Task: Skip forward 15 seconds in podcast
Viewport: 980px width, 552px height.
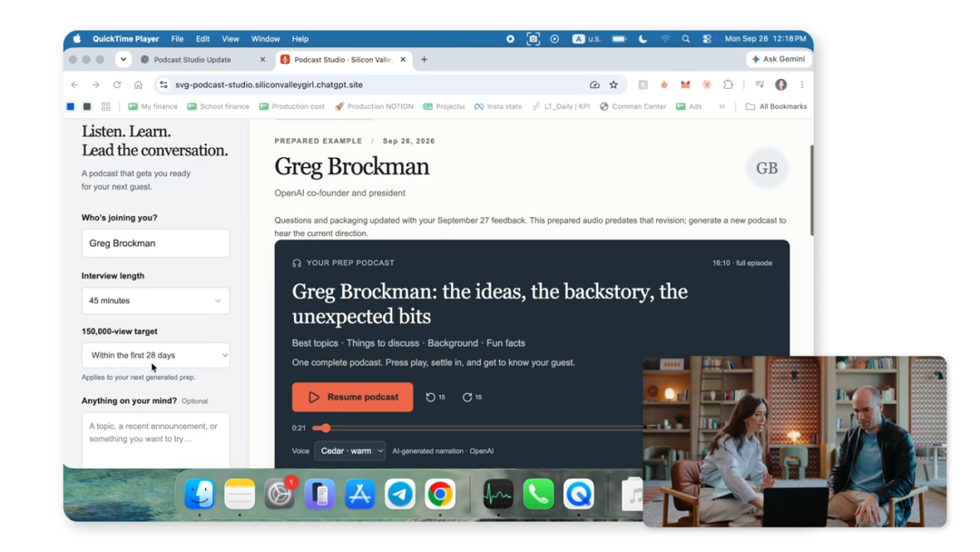Action: coord(472,397)
